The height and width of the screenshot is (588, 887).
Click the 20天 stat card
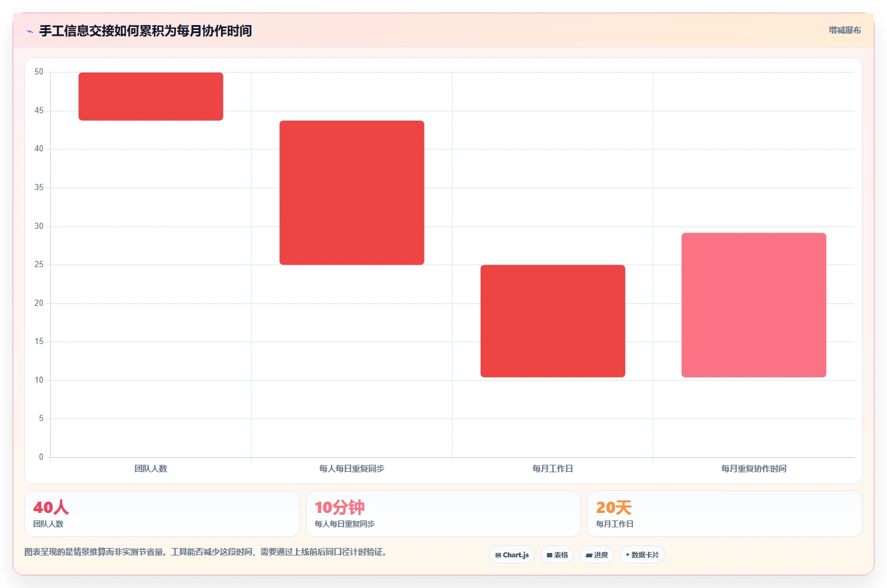tap(725, 514)
